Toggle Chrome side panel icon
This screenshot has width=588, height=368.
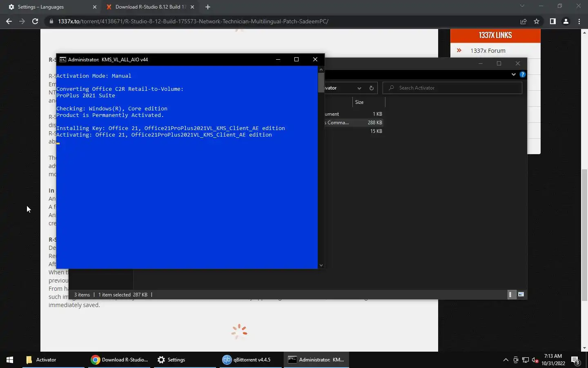(x=552, y=21)
